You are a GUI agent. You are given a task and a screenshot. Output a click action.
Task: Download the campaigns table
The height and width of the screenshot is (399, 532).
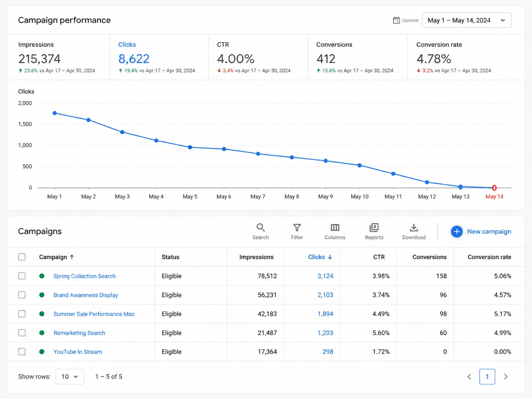click(x=414, y=231)
